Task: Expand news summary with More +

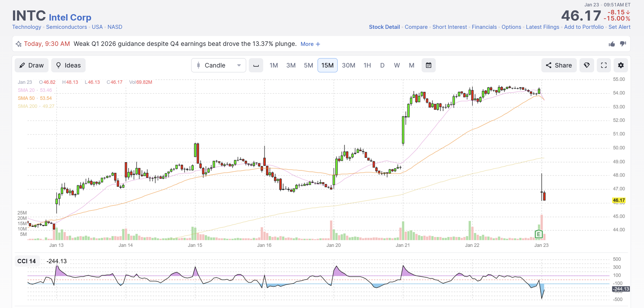Action: [310, 44]
